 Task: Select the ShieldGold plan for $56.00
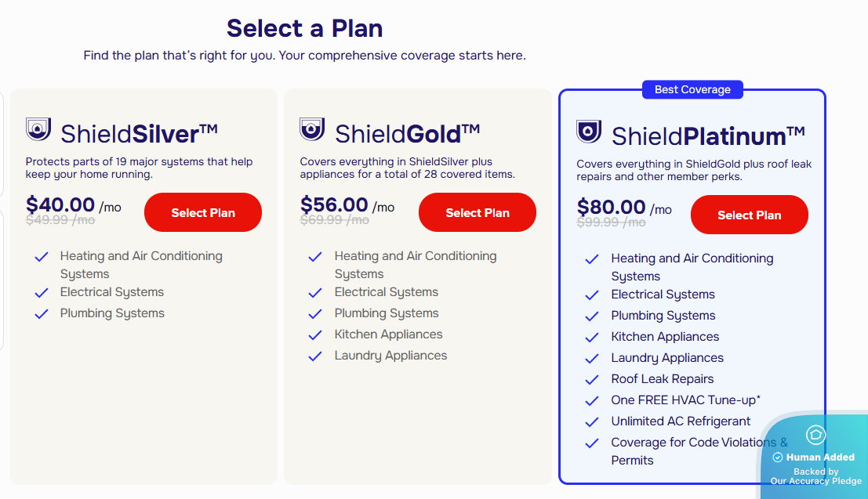coord(478,212)
